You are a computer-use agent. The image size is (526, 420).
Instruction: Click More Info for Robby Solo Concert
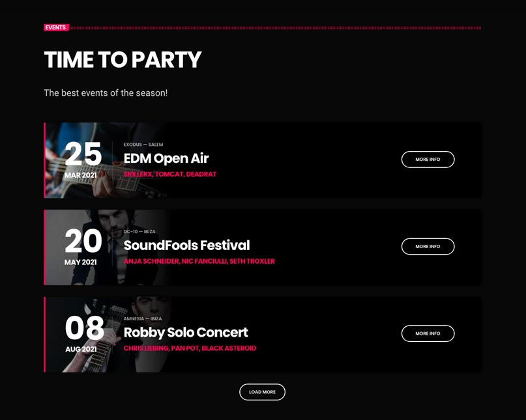tap(428, 333)
